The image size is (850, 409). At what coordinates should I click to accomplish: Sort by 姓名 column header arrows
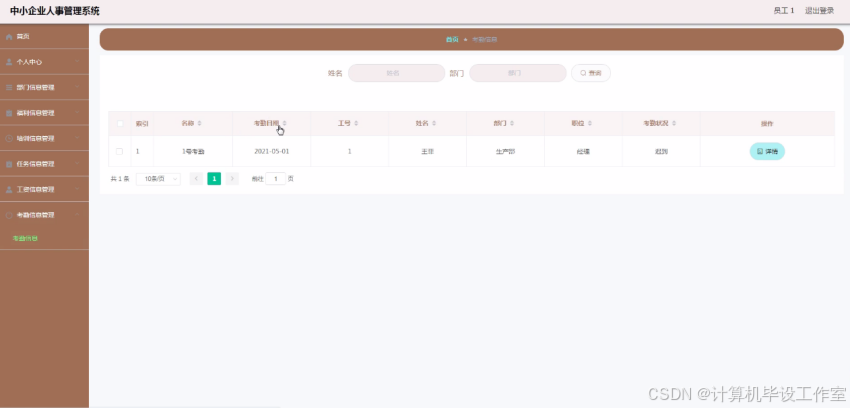click(x=434, y=124)
